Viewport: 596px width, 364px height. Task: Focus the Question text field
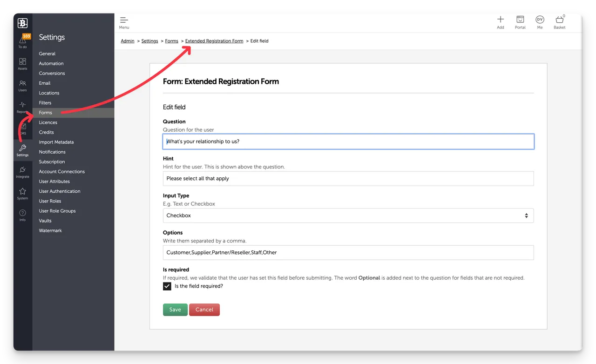tap(348, 142)
